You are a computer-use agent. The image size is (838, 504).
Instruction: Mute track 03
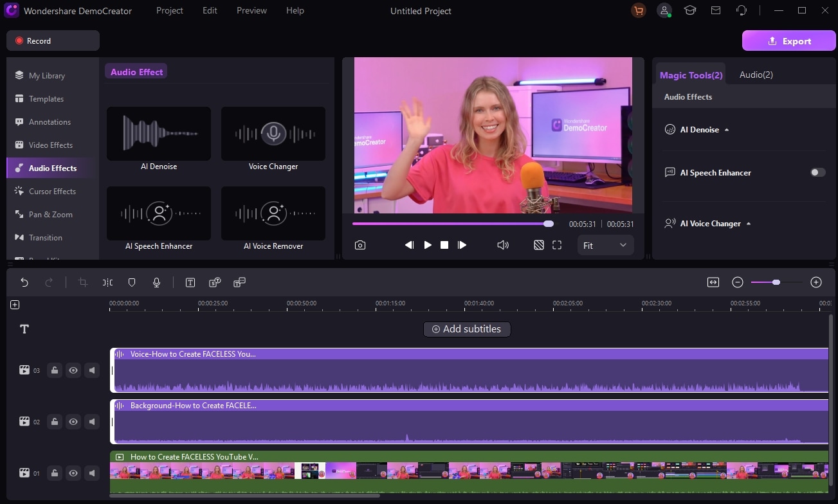tap(92, 370)
